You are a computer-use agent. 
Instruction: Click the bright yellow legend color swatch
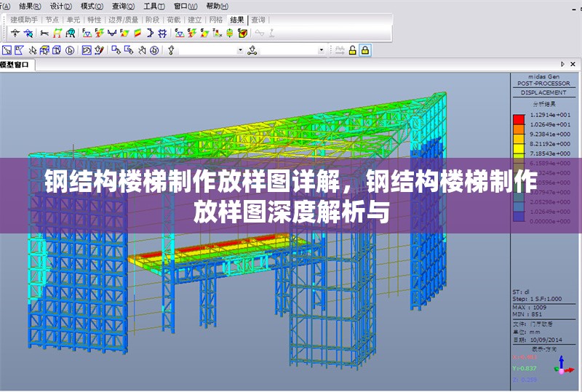[519, 148]
